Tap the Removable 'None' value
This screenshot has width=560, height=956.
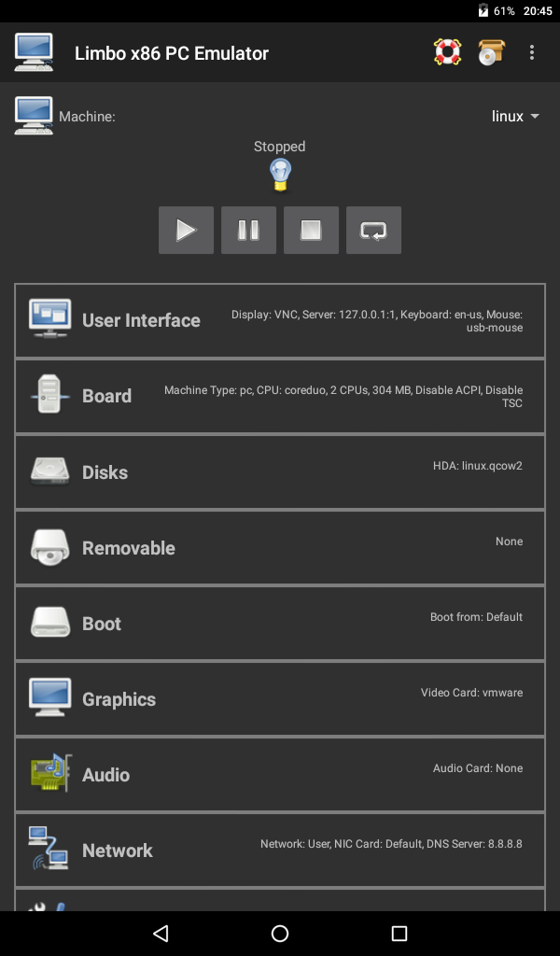coord(509,541)
